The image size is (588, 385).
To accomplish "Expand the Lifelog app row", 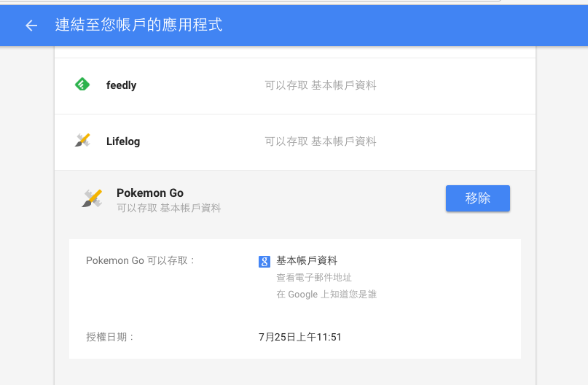I will click(295, 142).
